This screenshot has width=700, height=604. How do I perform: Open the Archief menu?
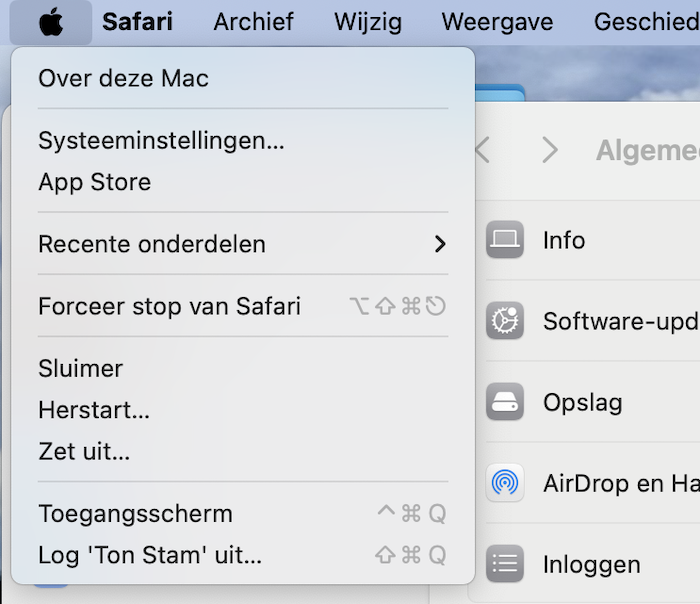pyautogui.click(x=254, y=22)
